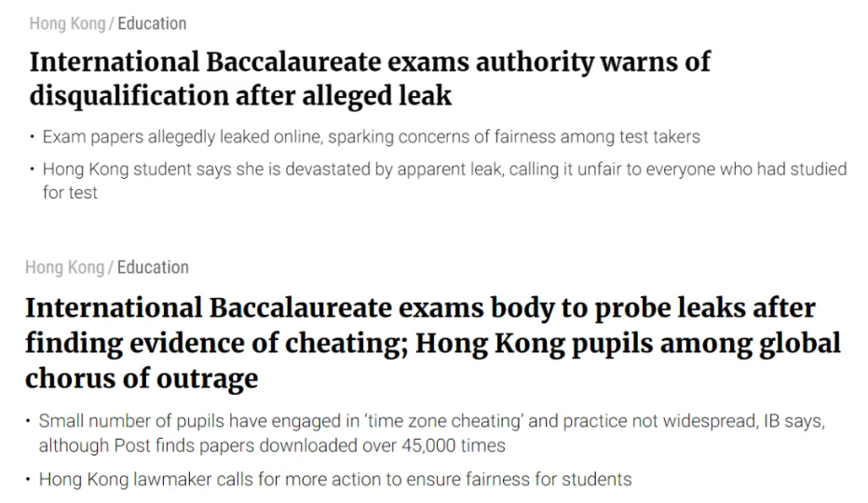Open the Education breadcrumb above the disqualification headline
868x503 pixels.
point(152,24)
